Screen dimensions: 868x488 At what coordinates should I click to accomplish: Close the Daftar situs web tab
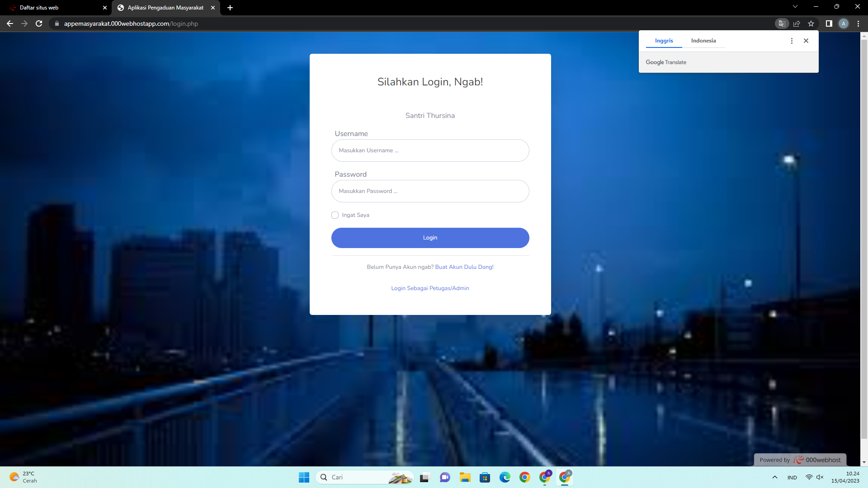tap(105, 8)
